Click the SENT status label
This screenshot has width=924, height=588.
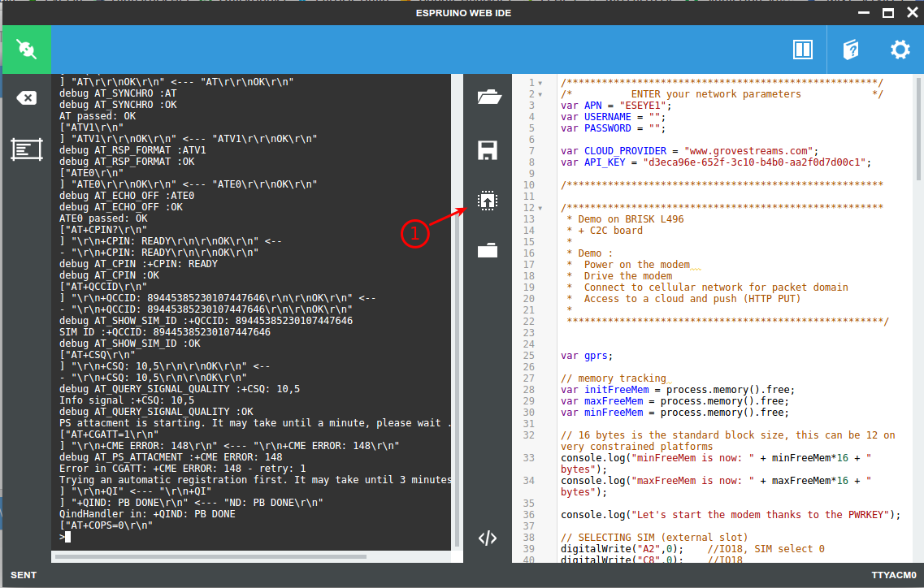click(x=24, y=575)
